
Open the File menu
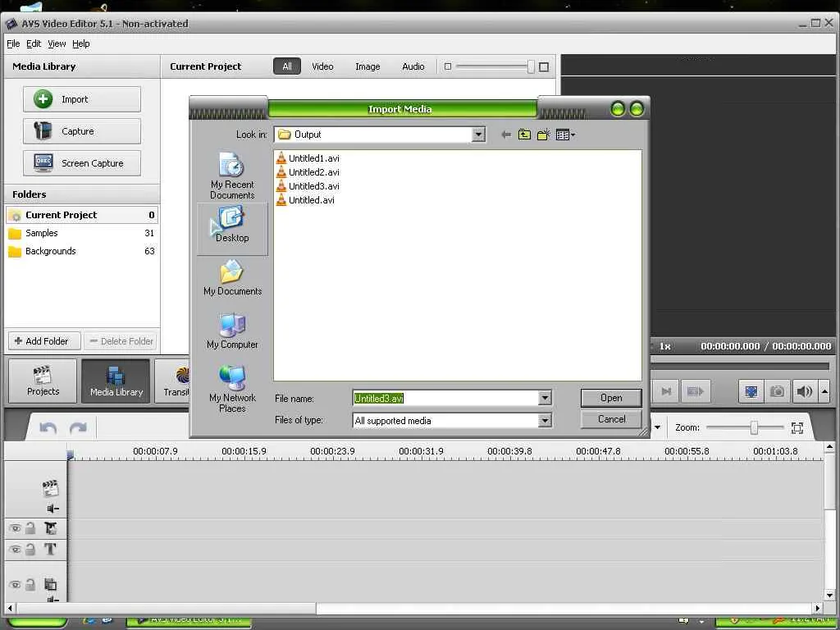pyautogui.click(x=13, y=44)
